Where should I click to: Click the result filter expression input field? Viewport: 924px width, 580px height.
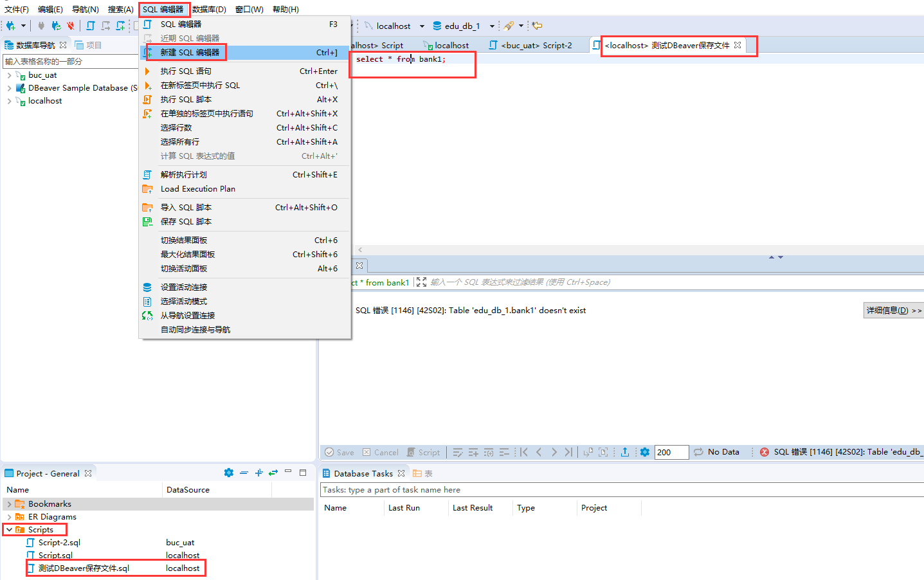675,282
